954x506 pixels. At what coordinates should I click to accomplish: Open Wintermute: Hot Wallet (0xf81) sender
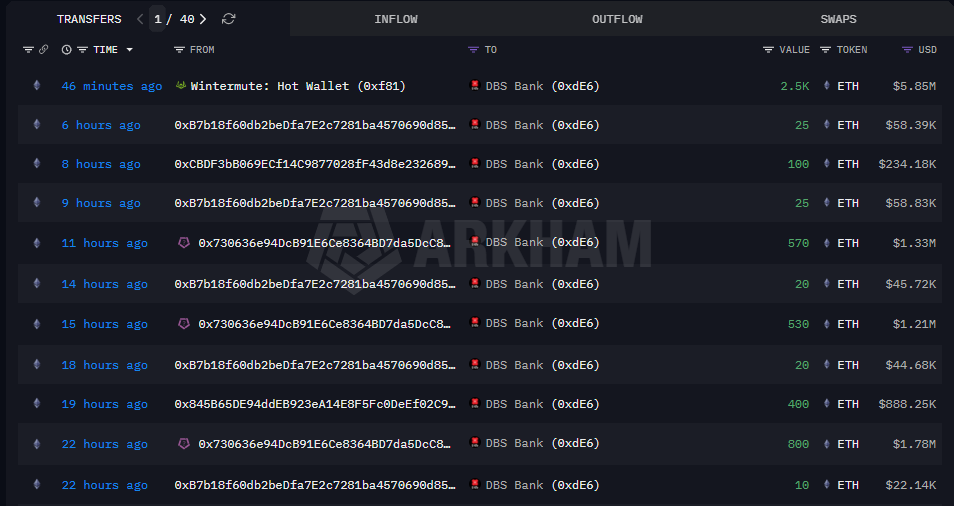pos(298,86)
